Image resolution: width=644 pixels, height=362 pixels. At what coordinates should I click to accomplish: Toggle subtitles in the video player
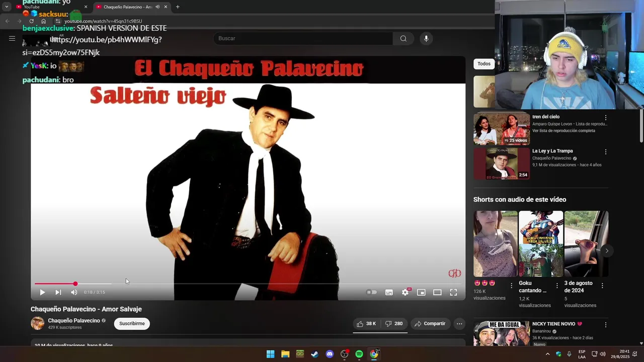(389, 292)
